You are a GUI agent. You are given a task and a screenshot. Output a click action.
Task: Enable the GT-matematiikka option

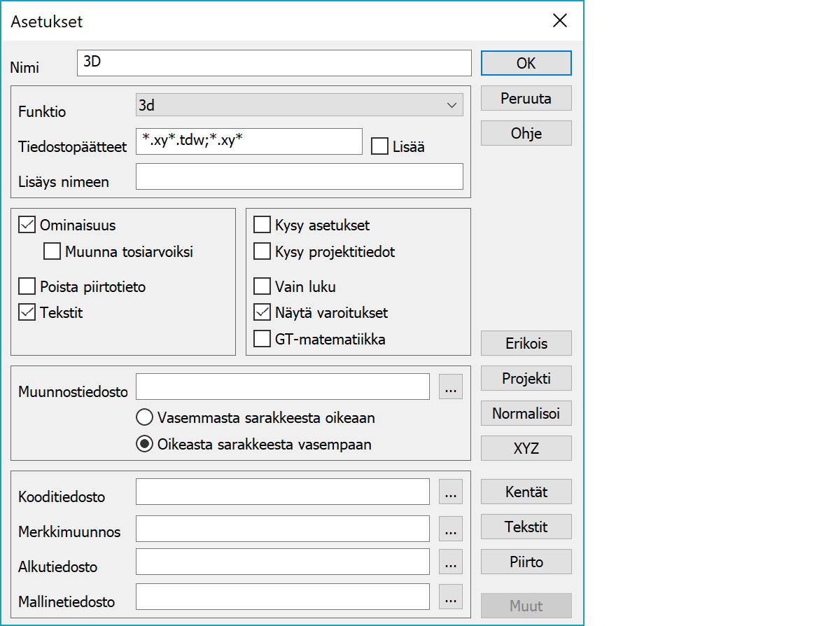click(262, 340)
